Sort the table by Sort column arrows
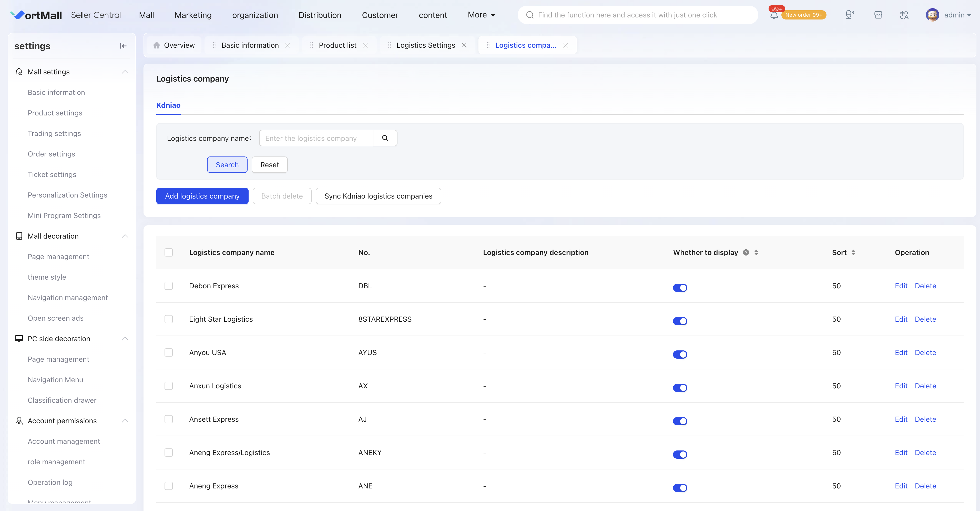Image resolution: width=980 pixels, height=511 pixels. tap(853, 252)
